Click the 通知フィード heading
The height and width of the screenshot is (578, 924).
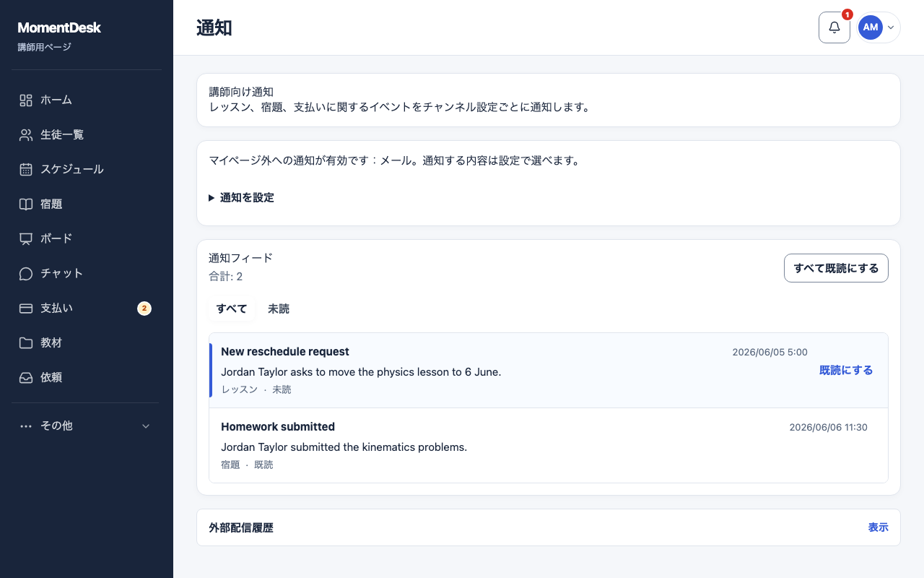click(x=241, y=258)
